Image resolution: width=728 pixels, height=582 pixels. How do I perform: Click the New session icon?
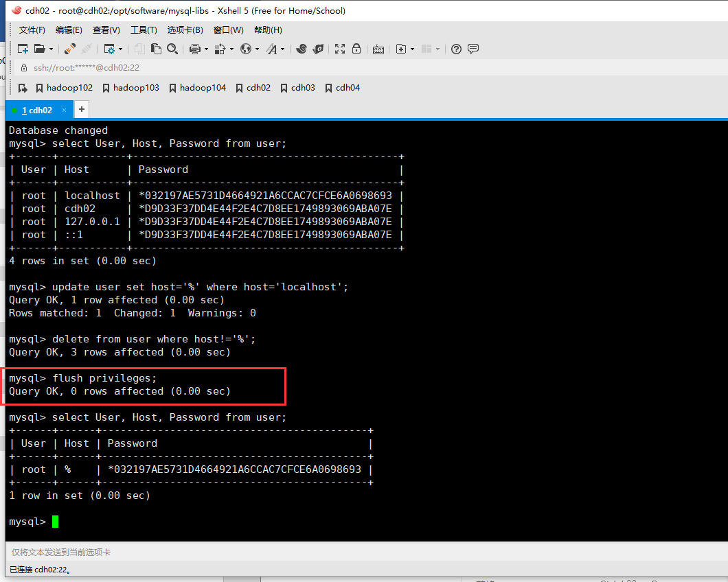coord(23,49)
